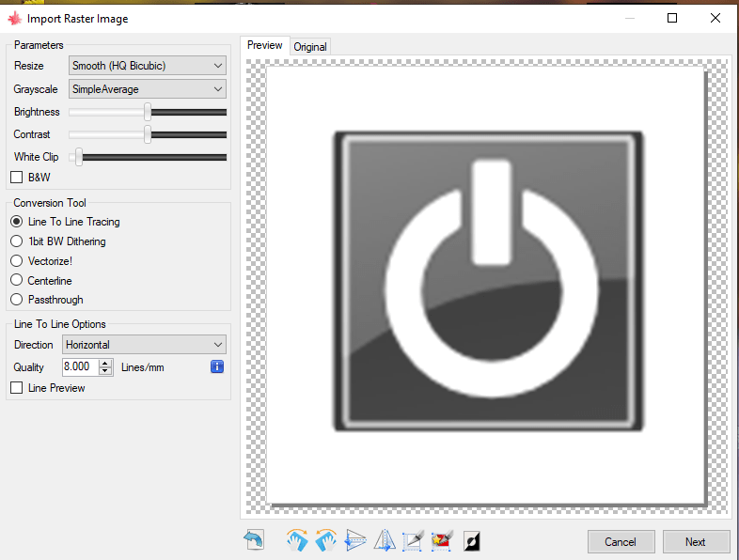The height and width of the screenshot is (560, 739).
Task: Rotate image clockwise with the hand icon
Action: [x=297, y=540]
